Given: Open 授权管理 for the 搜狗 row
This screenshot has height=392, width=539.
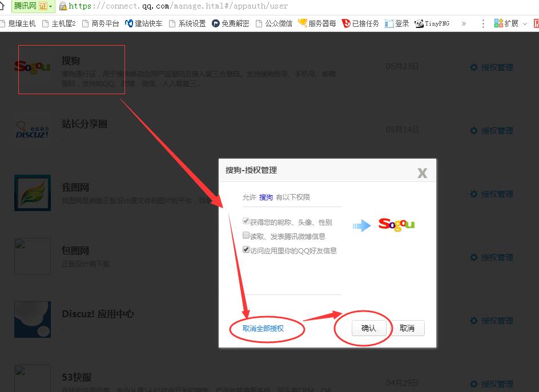Looking at the screenshot, I should coord(497,67).
